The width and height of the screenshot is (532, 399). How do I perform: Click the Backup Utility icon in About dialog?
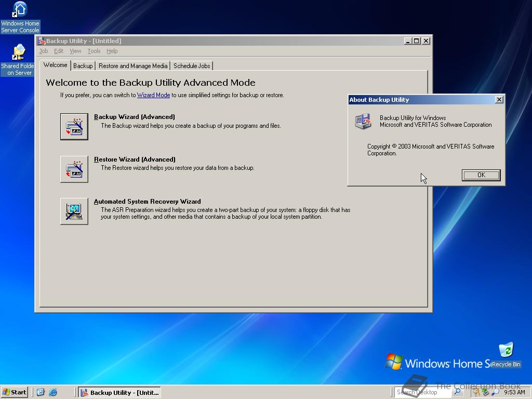coord(363,122)
